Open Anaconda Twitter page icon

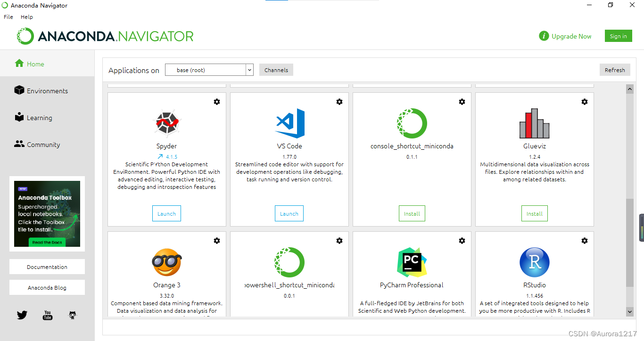pyautogui.click(x=22, y=315)
